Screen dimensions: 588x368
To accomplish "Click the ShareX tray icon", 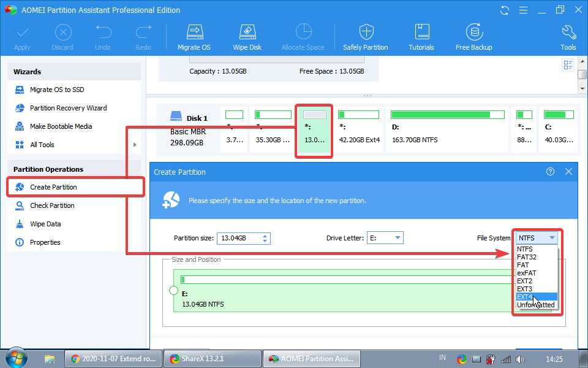I will click(461, 359).
